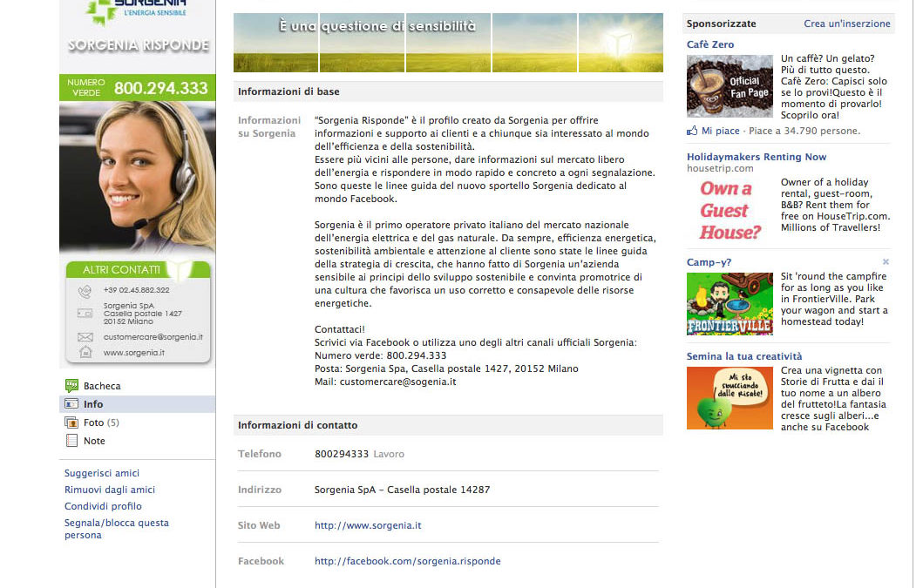This screenshot has width=923, height=588.
Task: Click the thumbs-up icon under Cafè Zero
Action: click(x=692, y=131)
